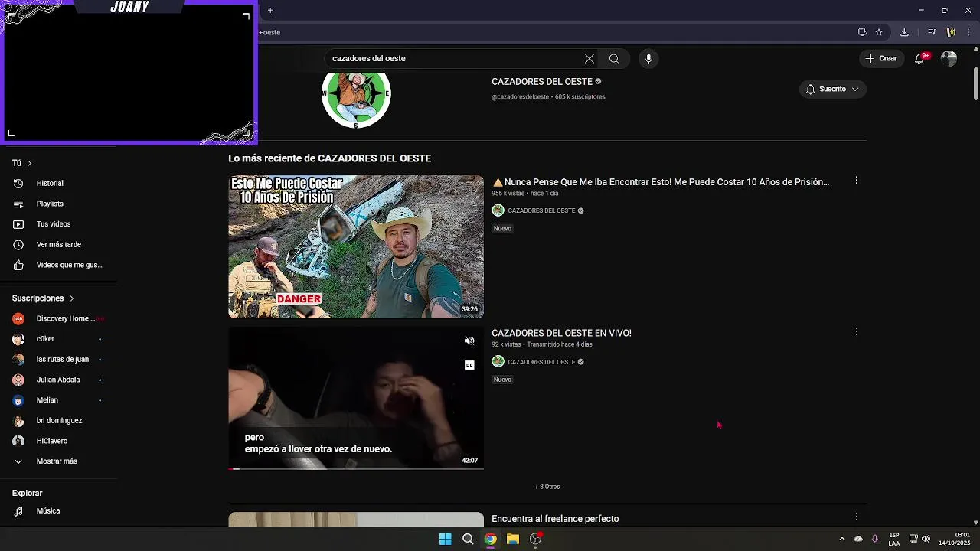
Task: Open options for the 10 Años de Prisión video
Action: pyautogui.click(x=856, y=181)
